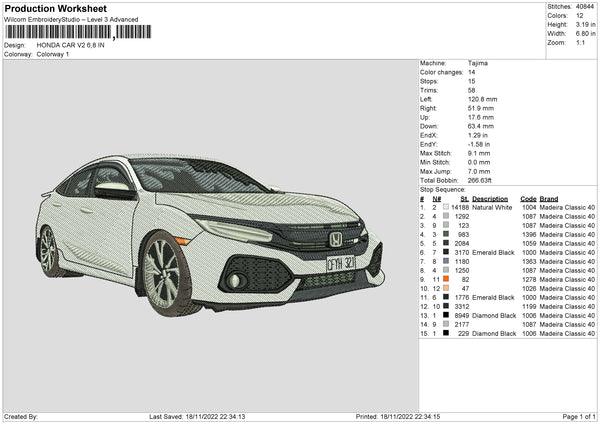Click the Total Bobbin value 266.63ft
600x424 pixels.
(483, 180)
